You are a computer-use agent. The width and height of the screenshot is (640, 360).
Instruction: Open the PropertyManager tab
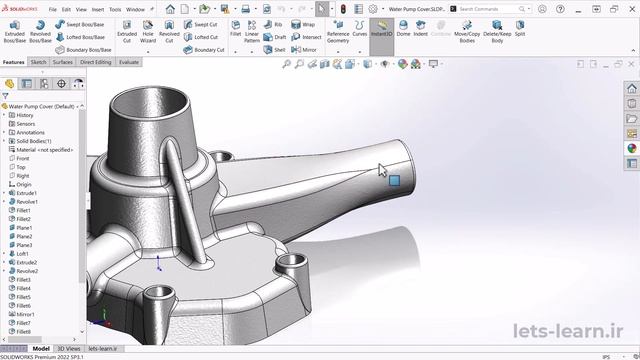pyautogui.click(x=27, y=84)
